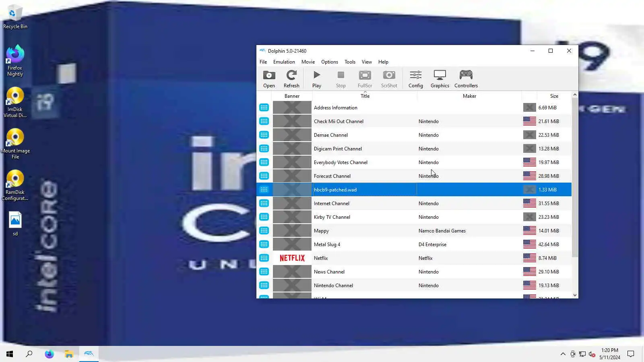The width and height of the screenshot is (644, 362).
Task: Click the game list scroll up arrow
Action: (x=575, y=95)
